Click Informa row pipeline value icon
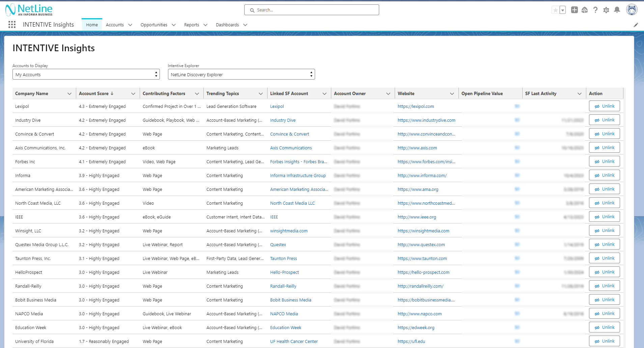 click(x=517, y=175)
